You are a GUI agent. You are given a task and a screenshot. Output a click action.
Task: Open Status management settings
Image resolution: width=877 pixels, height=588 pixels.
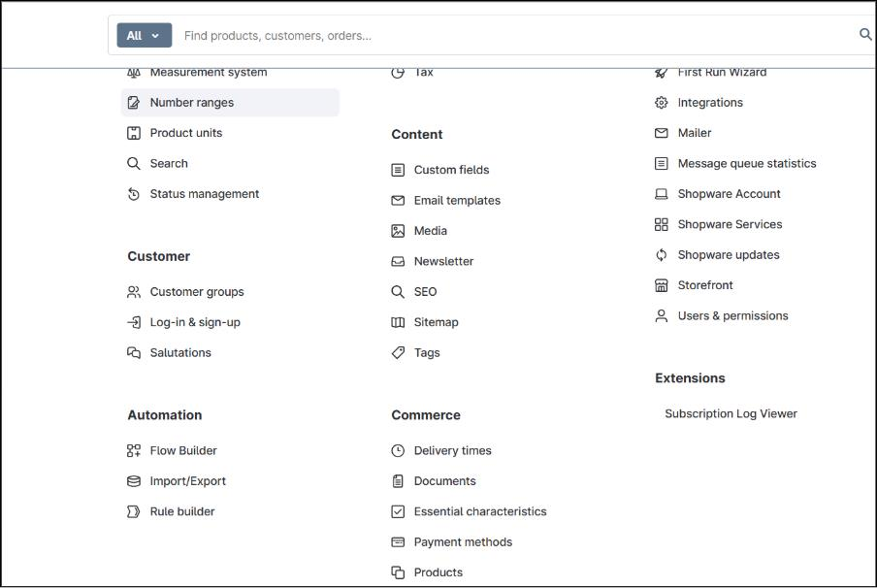click(205, 194)
